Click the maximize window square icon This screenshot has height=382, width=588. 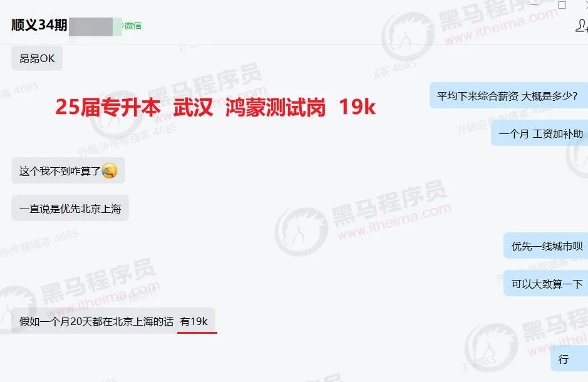click(x=562, y=5)
